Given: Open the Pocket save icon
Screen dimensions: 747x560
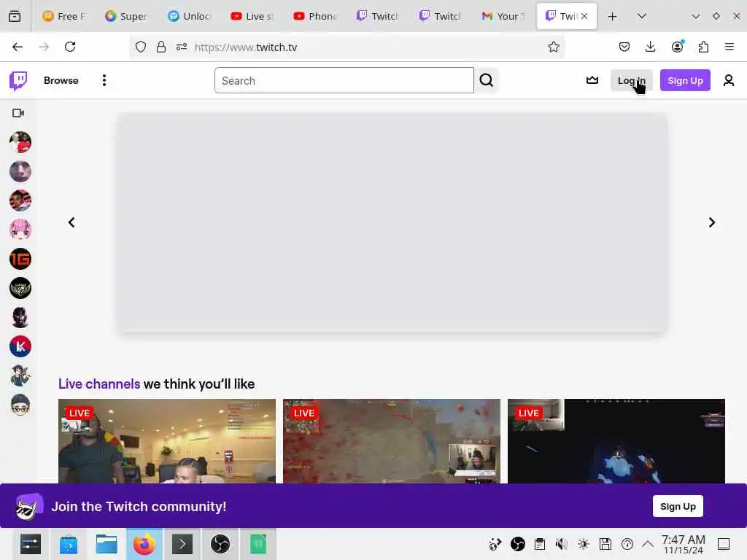Looking at the screenshot, I should point(624,47).
